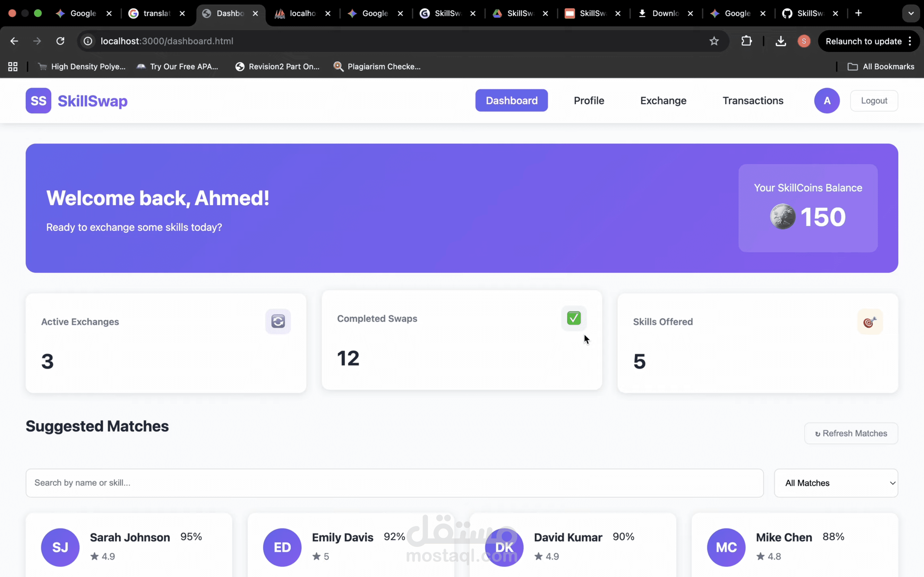Click the Refresh Matches button
The height and width of the screenshot is (577, 924).
tap(851, 433)
